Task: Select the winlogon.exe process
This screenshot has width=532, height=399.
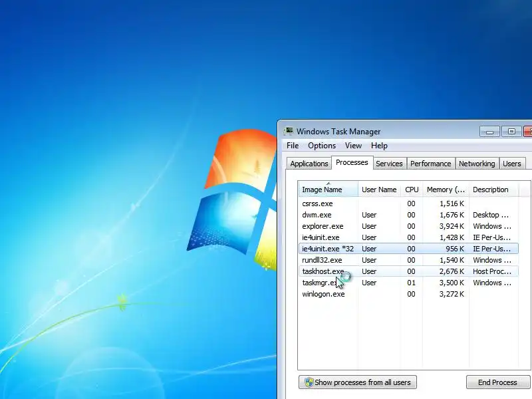Action: pyautogui.click(x=408, y=294)
